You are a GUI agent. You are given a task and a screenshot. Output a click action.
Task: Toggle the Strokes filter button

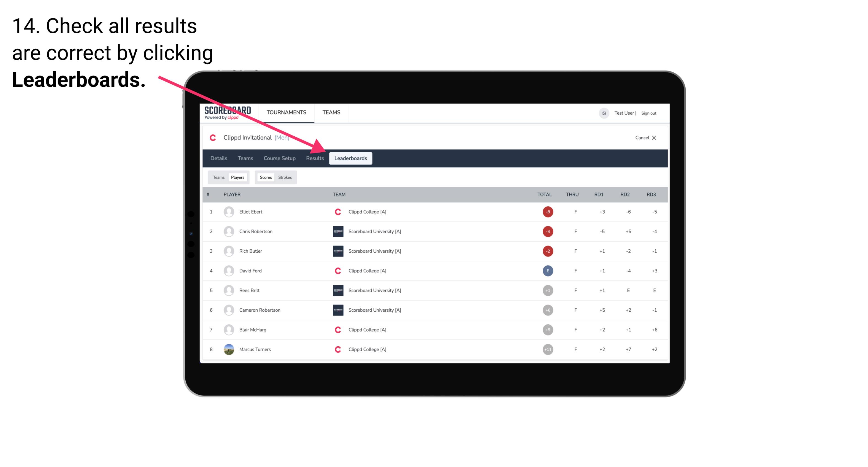[285, 177]
